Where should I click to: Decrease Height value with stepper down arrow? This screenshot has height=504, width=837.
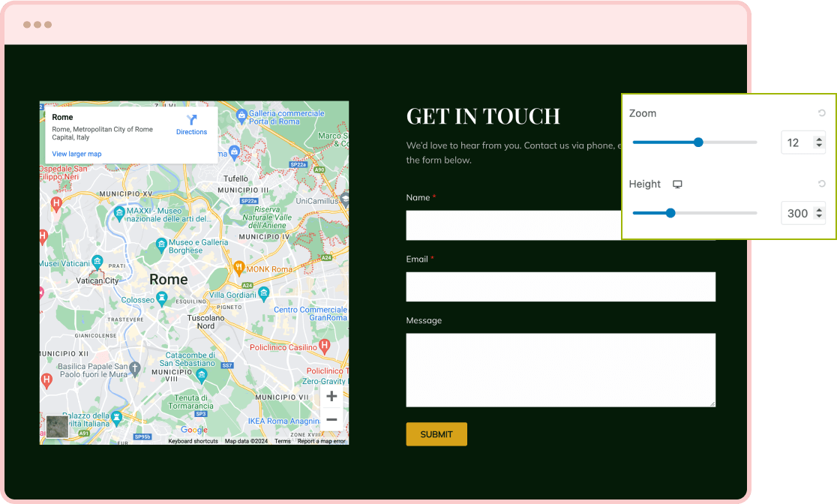pos(820,217)
